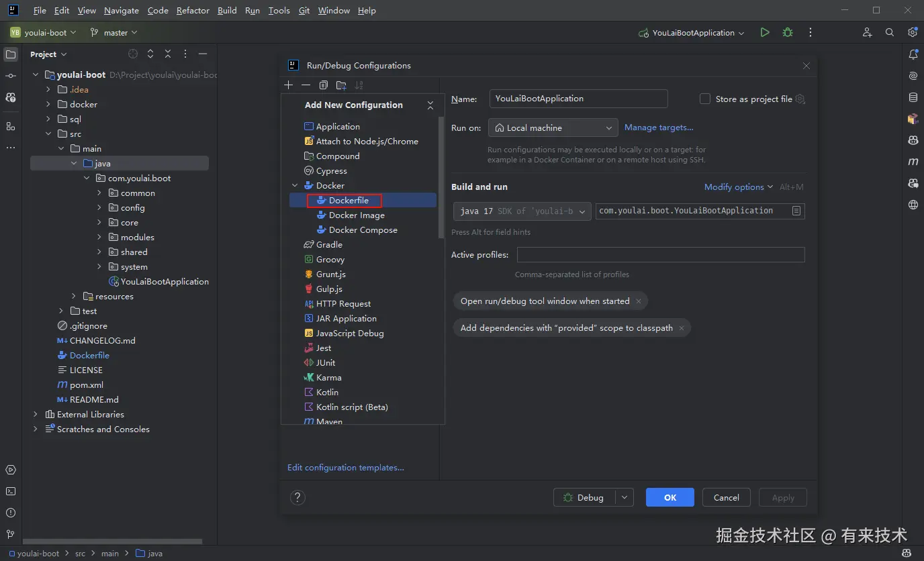Viewport: 924px width, 561px height.
Task: Open the Notifications bell icon
Action: pyautogui.click(x=913, y=54)
